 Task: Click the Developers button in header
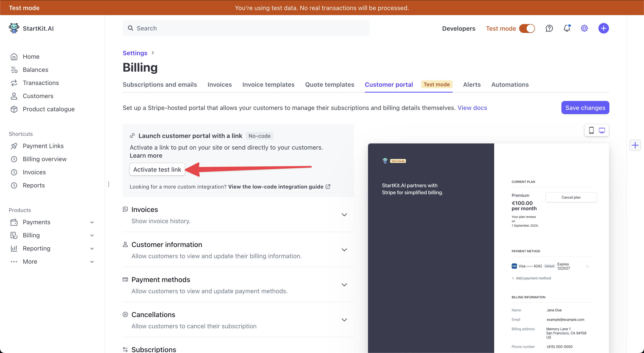pyautogui.click(x=459, y=28)
